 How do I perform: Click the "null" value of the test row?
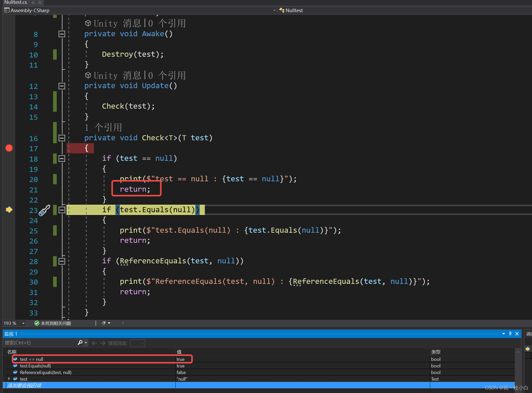click(x=182, y=379)
